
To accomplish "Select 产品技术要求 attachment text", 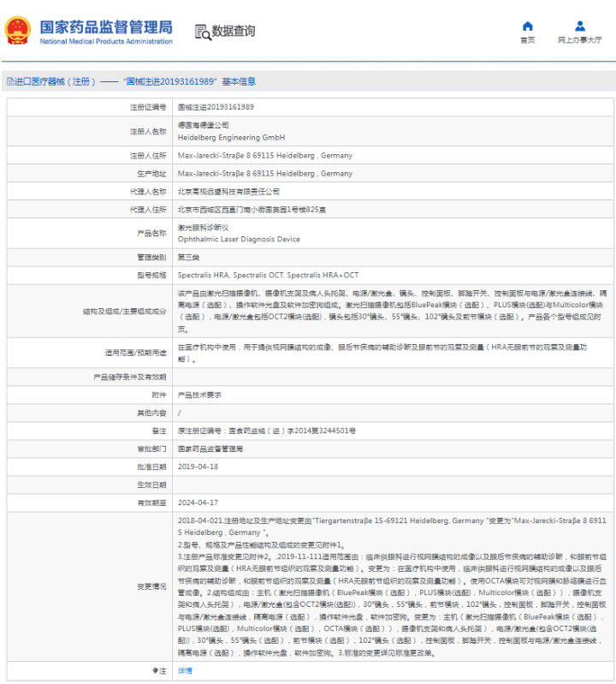I will (199, 396).
